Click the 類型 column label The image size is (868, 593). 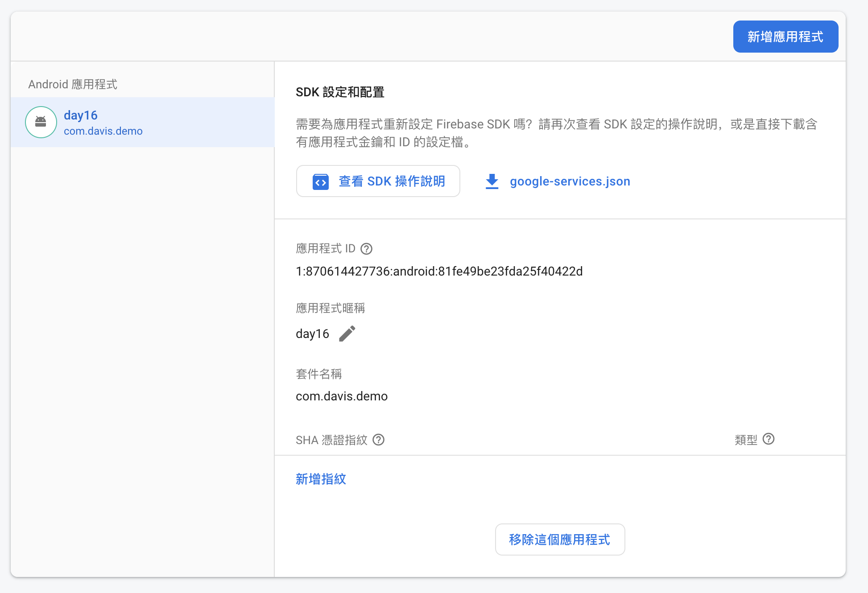(x=746, y=440)
